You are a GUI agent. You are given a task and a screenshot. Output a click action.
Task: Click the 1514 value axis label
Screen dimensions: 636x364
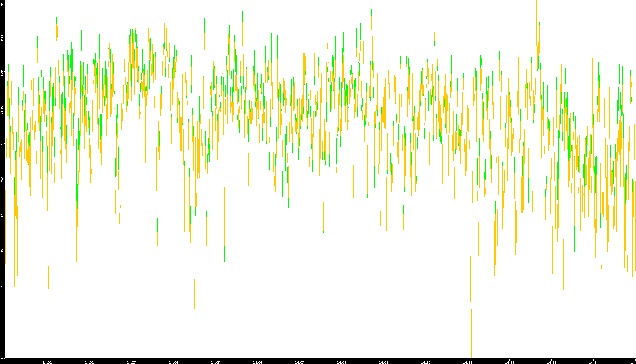[x=2, y=217]
